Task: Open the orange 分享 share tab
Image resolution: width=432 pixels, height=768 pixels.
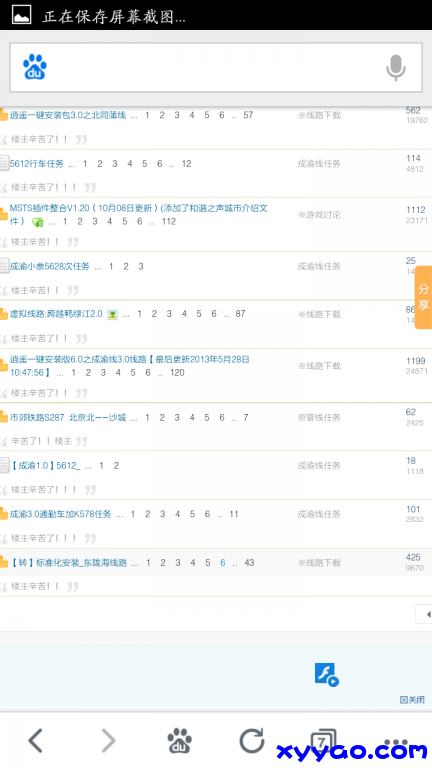Action: 423,297
